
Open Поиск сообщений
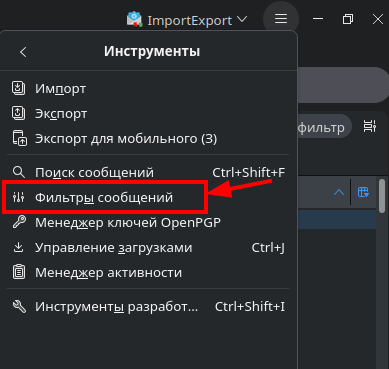(x=148, y=172)
